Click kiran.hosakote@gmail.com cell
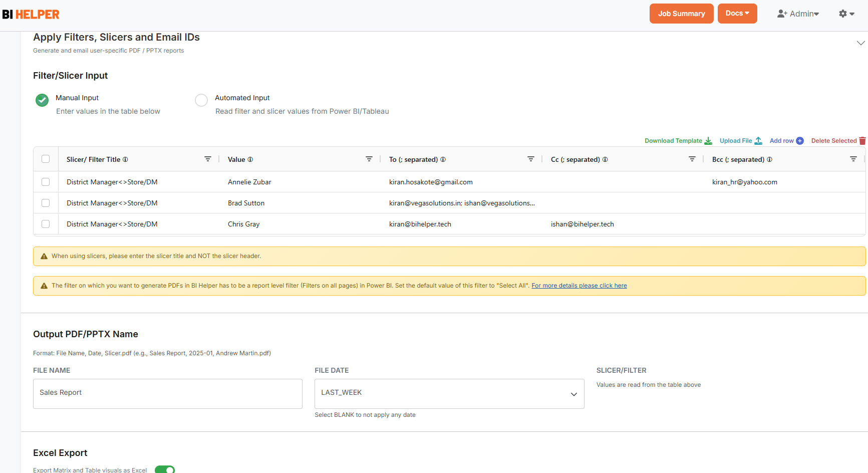868x473 pixels. 462,182
